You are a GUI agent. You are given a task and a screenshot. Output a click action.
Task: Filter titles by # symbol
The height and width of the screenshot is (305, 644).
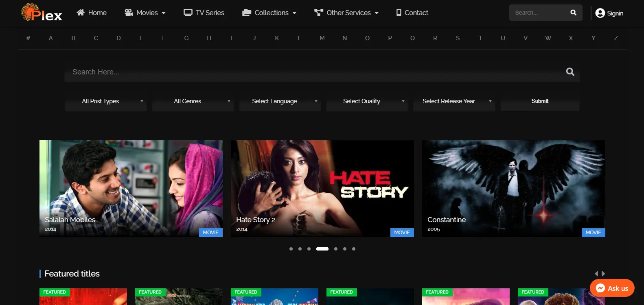click(x=28, y=38)
